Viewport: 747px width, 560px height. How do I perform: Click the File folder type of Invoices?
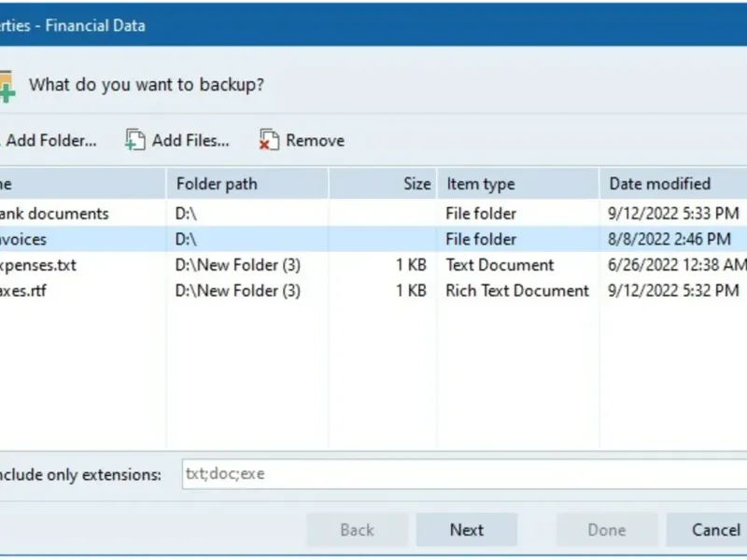coord(481,239)
